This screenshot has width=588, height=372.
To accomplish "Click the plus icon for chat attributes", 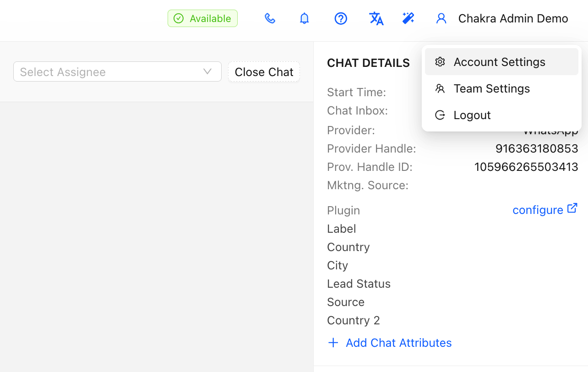I will (x=333, y=343).
